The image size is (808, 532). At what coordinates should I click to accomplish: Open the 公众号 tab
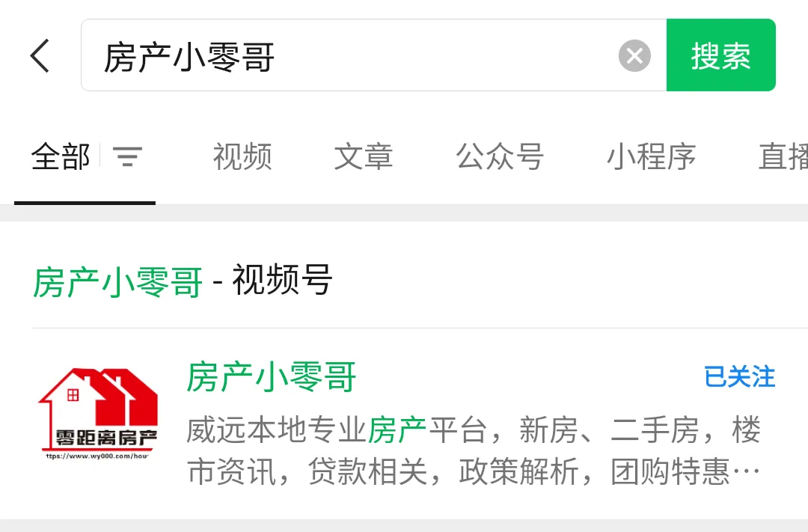coord(500,156)
